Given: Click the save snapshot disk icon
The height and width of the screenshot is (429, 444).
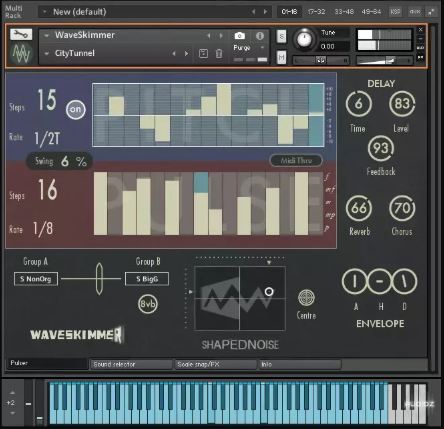Looking at the screenshot, I should pos(203,53).
